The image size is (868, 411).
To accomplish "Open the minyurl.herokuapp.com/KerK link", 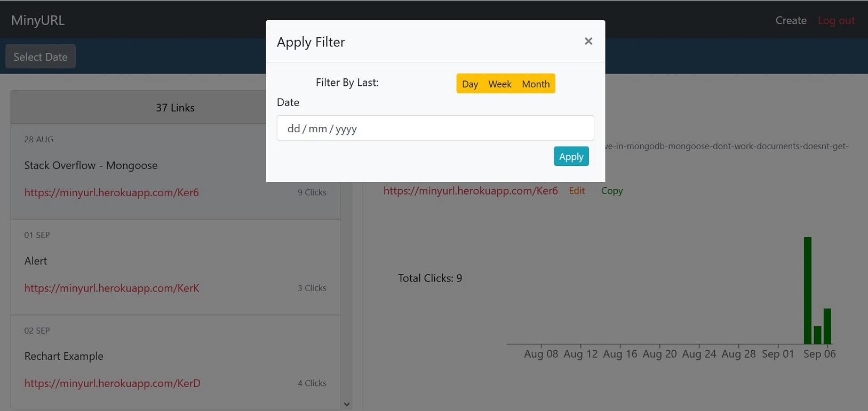I will (112, 288).
